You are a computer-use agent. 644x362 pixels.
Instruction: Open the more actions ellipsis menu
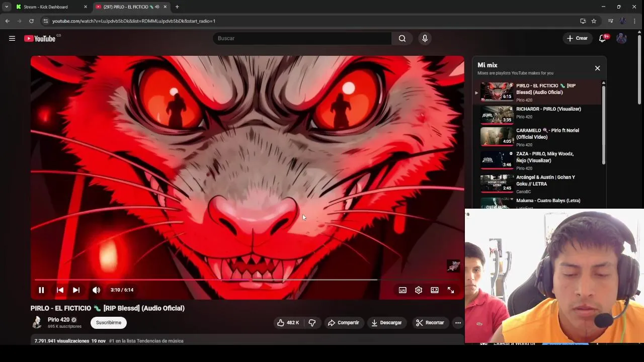pos(458,323)
